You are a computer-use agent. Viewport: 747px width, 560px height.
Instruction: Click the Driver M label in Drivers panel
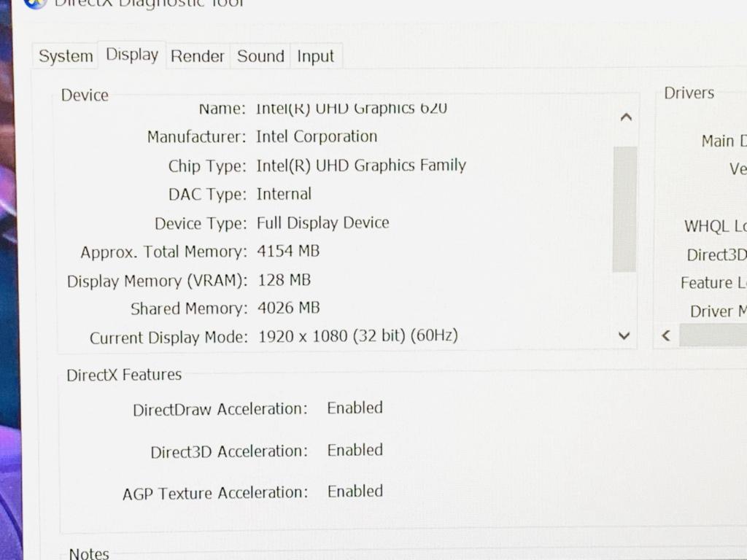[x=719, y=311]
